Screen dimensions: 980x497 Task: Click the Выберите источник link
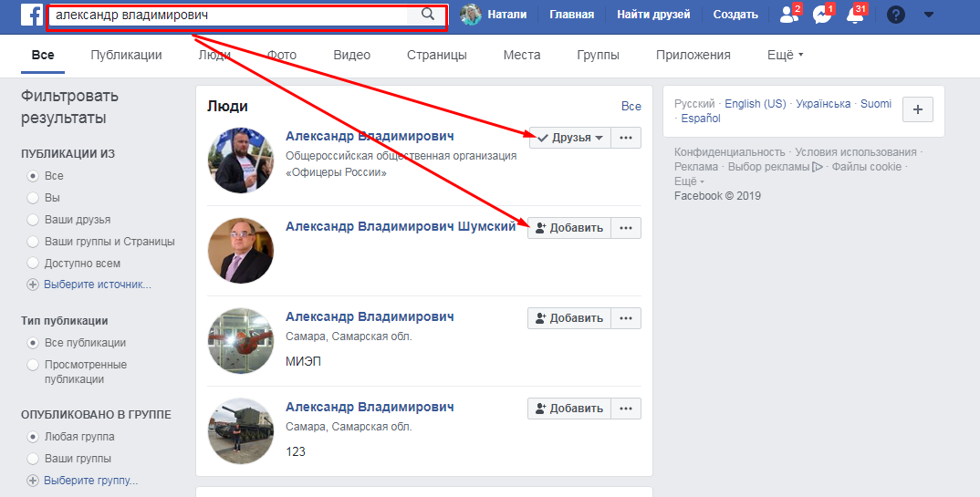98,285
